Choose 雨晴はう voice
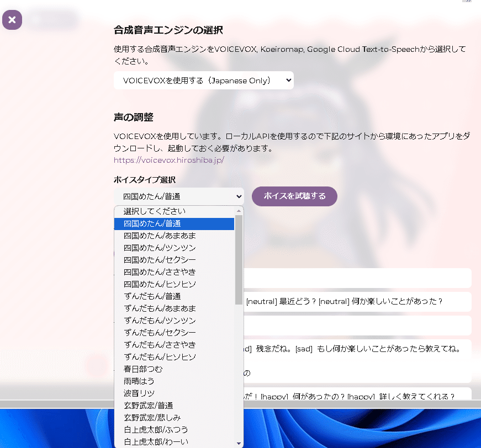The width and height of the screenshot is (481, 448). pyautogui.click(x=175, y=381)
